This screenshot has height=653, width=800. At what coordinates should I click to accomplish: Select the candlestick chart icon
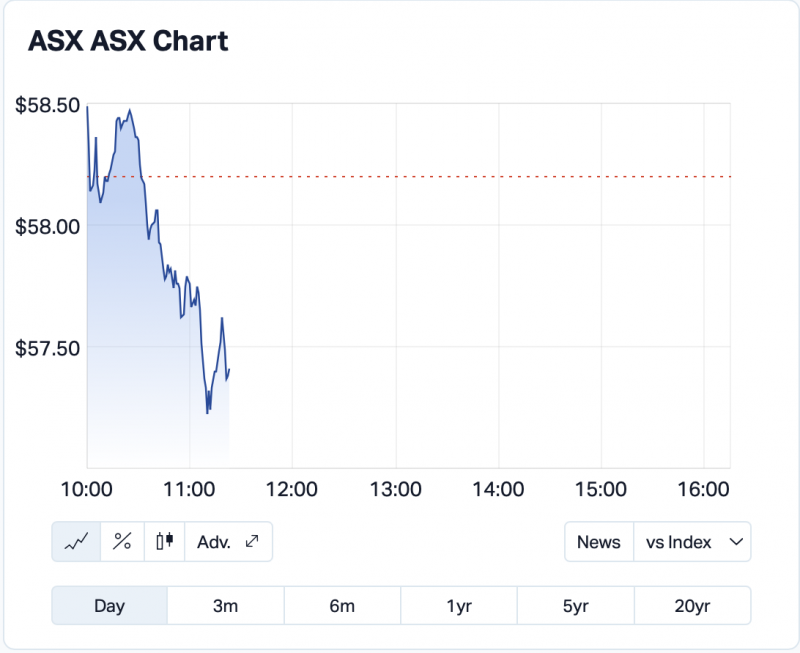pos(165,542)
